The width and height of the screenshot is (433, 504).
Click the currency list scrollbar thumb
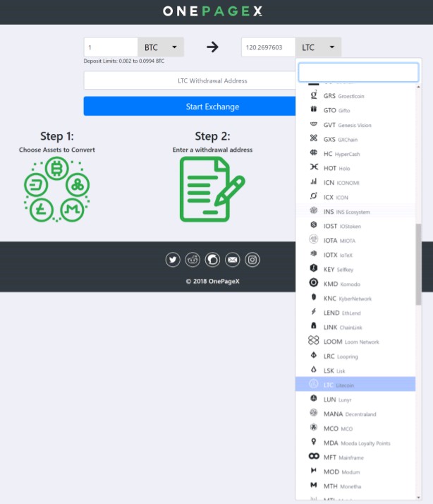click(418, 264)
